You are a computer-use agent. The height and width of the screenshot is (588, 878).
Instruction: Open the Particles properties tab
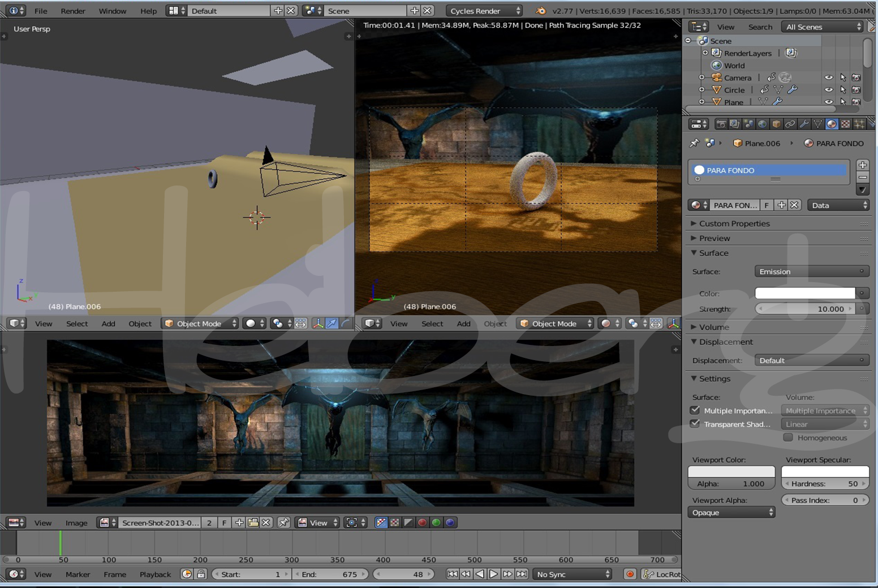pos(859,124)
